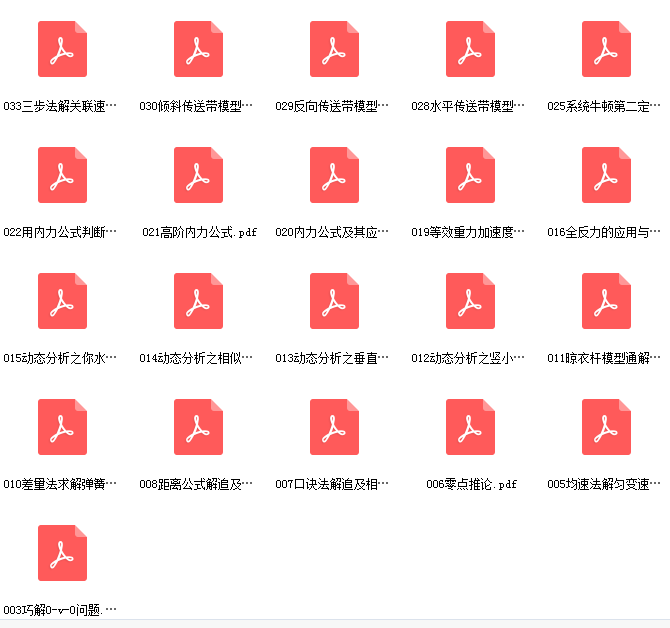Select the PDF icon for 030倾斜传送带模型

198,49
